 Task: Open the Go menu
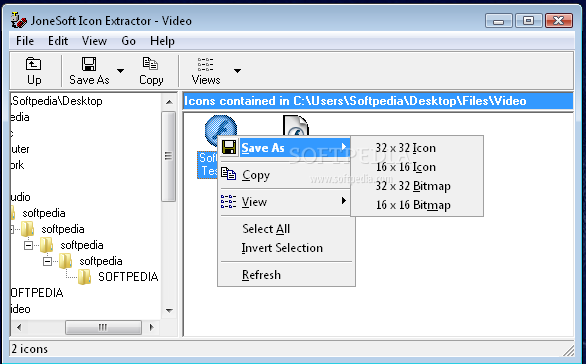pos(128,41)
